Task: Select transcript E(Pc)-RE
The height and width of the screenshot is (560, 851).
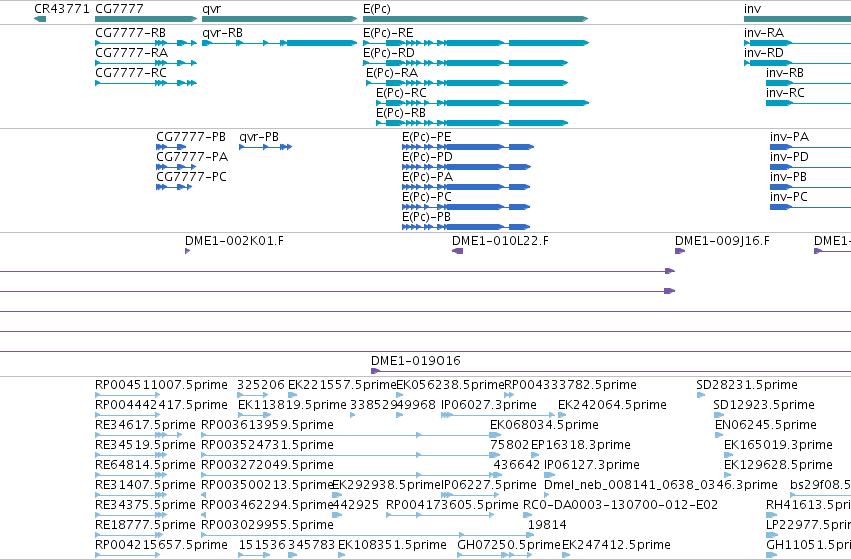Action: (x=388, y=33)
